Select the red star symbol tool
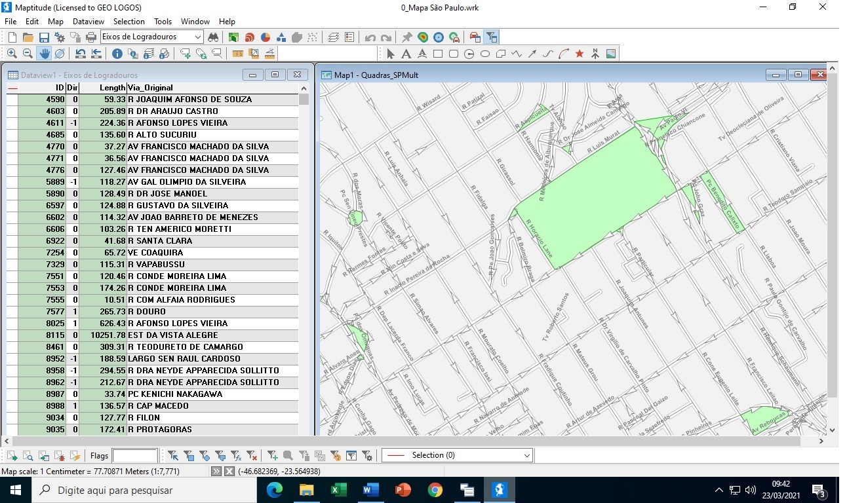This screenshot has width=868, height=503. click(580, 54)
